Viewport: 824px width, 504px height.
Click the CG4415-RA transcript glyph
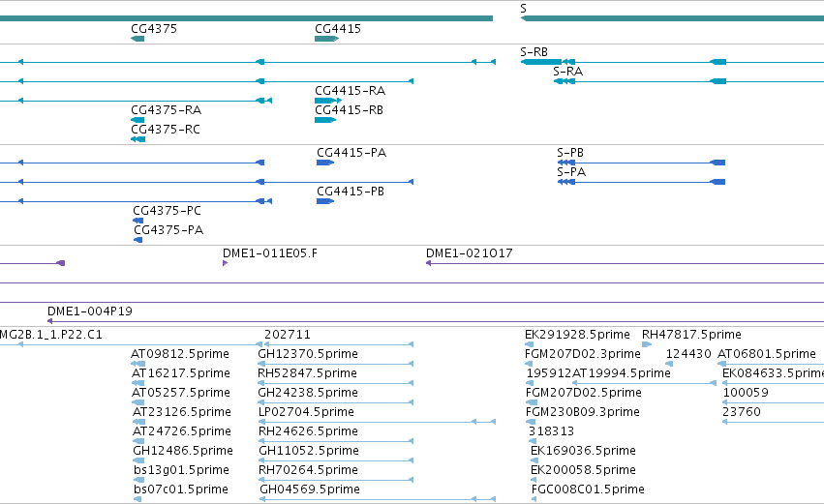pyautogui.click(x=328, y=101)
